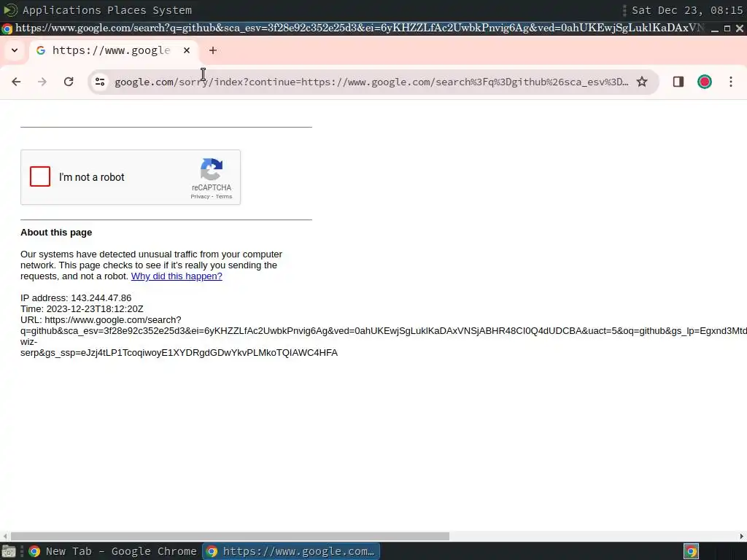Viewport: 747px width, 560px height.
Task: Click the scrollbar left arrow
Action: pos(5,536)
